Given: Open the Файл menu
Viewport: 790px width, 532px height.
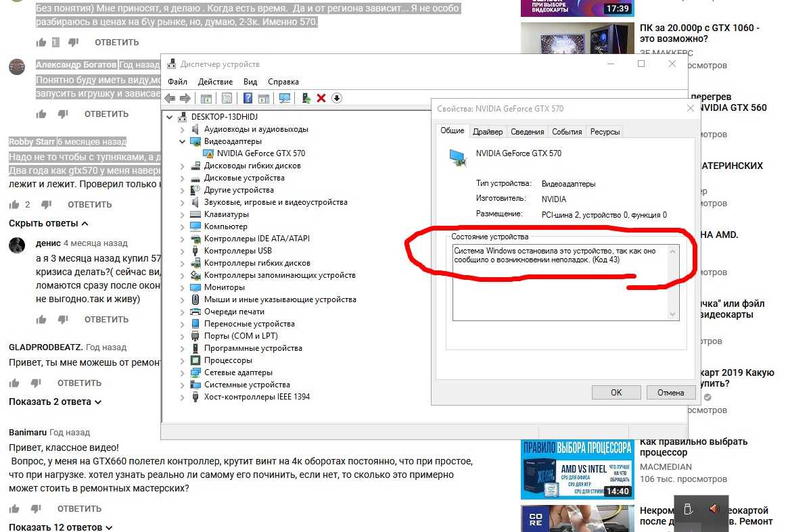Looking at the screenshot, I should (x=177, y=82).
